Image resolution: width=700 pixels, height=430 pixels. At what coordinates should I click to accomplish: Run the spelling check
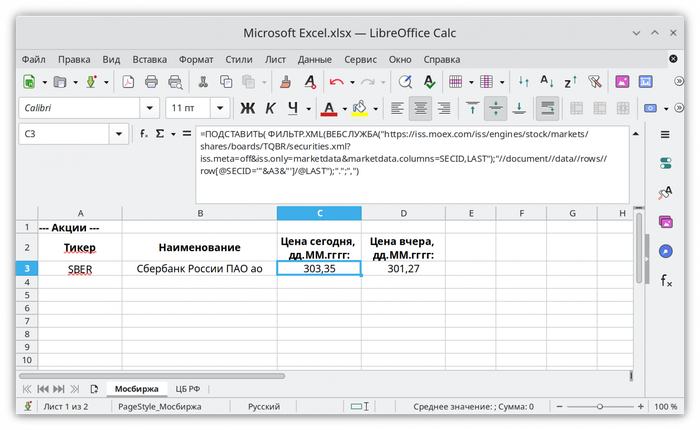429,82
